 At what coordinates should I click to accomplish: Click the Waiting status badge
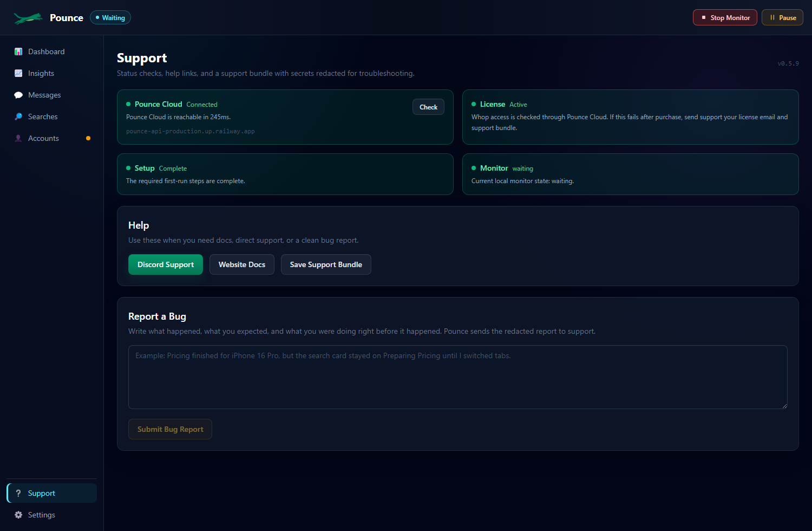[110, 17]
